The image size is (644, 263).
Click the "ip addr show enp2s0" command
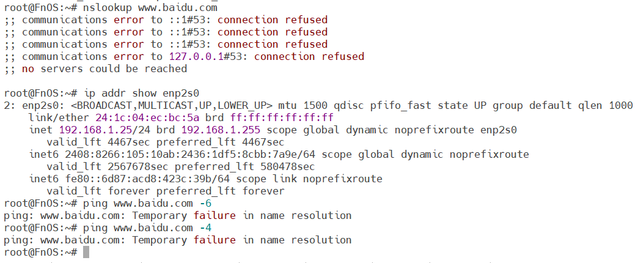pos(141,93)
